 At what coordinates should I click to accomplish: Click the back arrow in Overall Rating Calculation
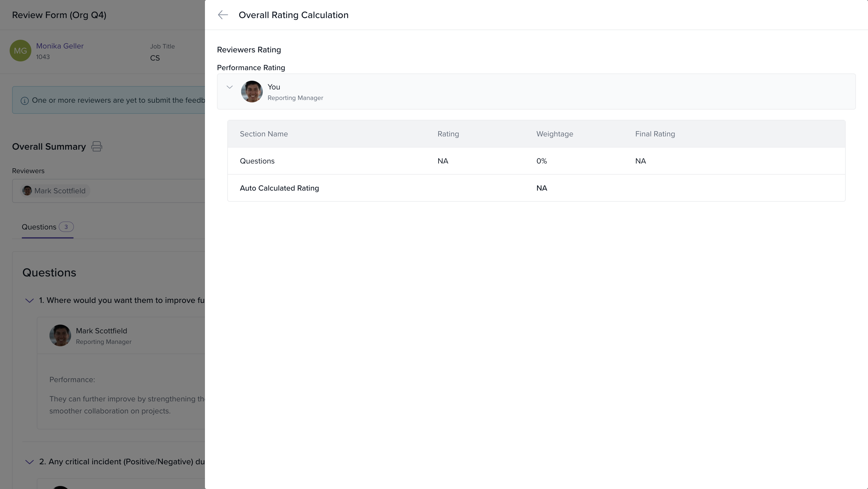pos(223,15)
